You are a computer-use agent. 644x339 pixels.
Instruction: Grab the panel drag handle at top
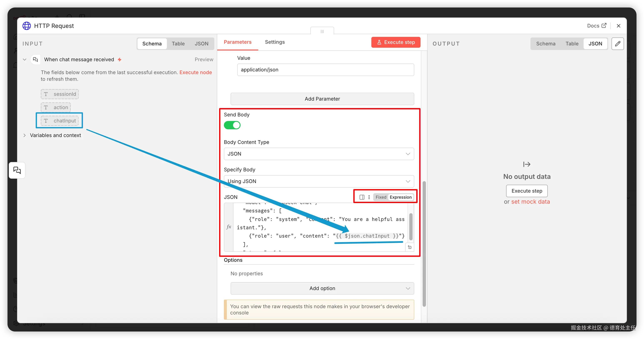click(322, 31)
